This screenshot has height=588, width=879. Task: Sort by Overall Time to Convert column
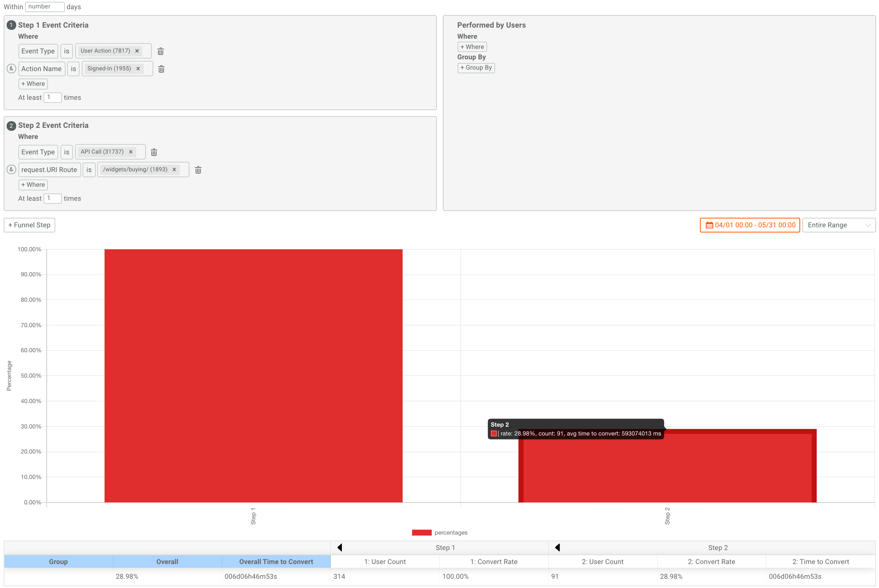pyautogui.click(x=276, y=561)
